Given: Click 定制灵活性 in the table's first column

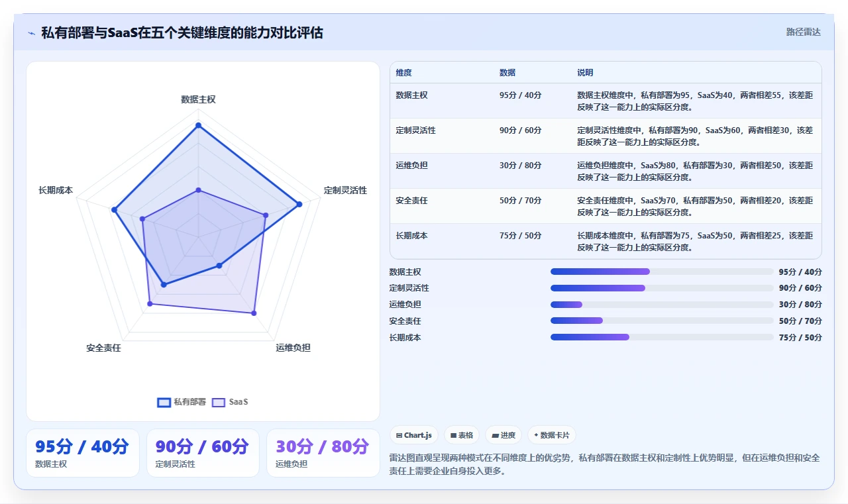Looking at the screenshot, I should tap(415, 130).
